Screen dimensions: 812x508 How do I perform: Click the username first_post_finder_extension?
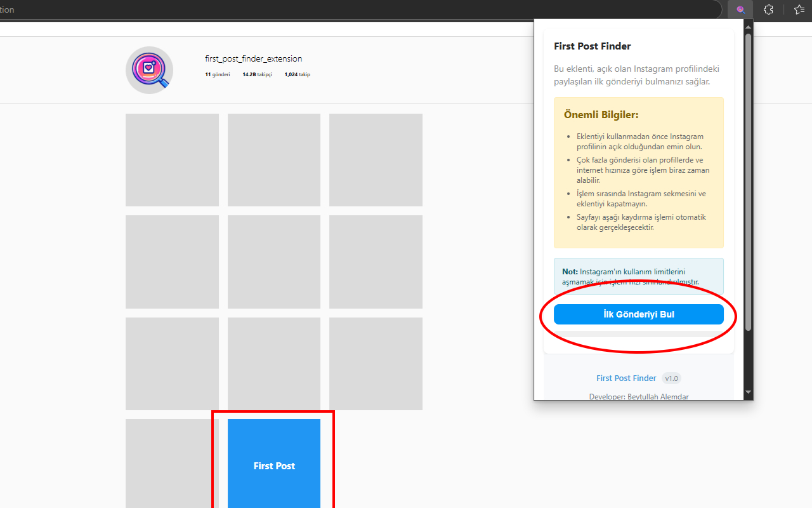254,58
